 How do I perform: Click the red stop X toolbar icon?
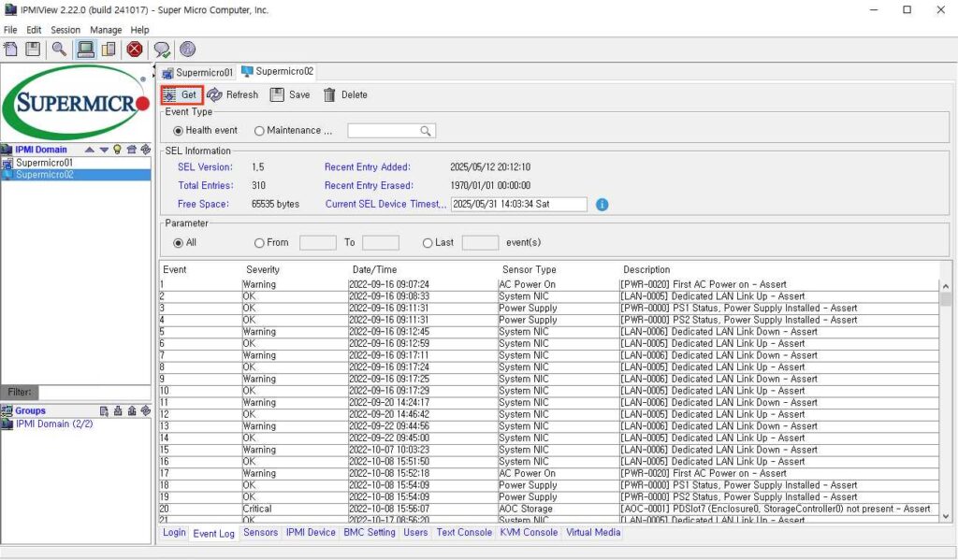[135, 49]
